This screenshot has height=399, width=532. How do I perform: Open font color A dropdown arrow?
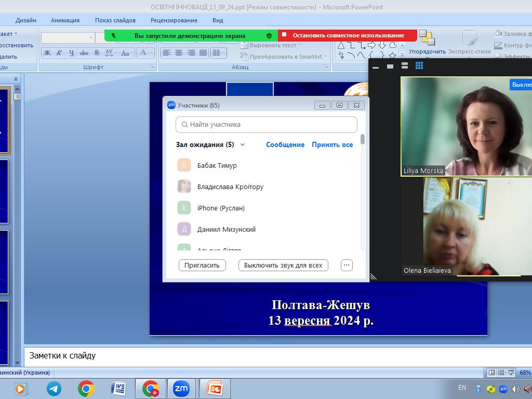pyautogui.click(x=151, y=53)
